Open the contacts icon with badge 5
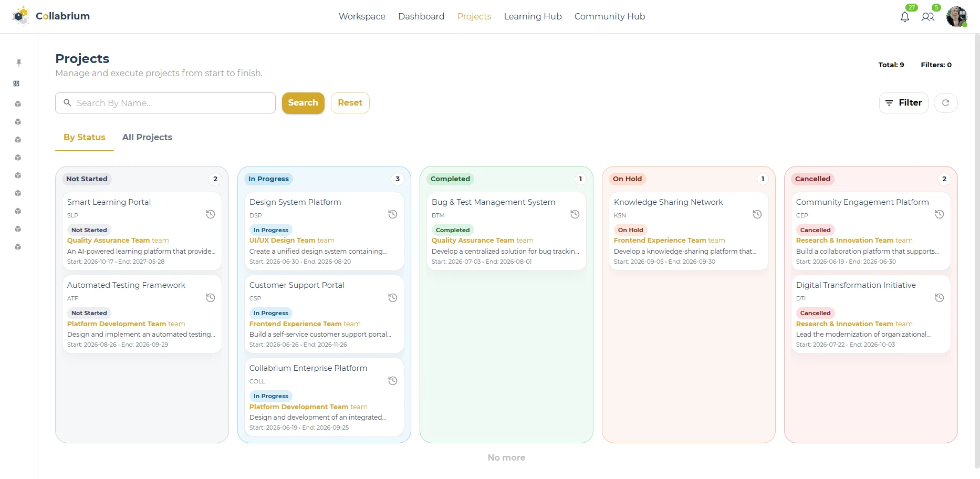The image size is (980, 479). [928, 17]
